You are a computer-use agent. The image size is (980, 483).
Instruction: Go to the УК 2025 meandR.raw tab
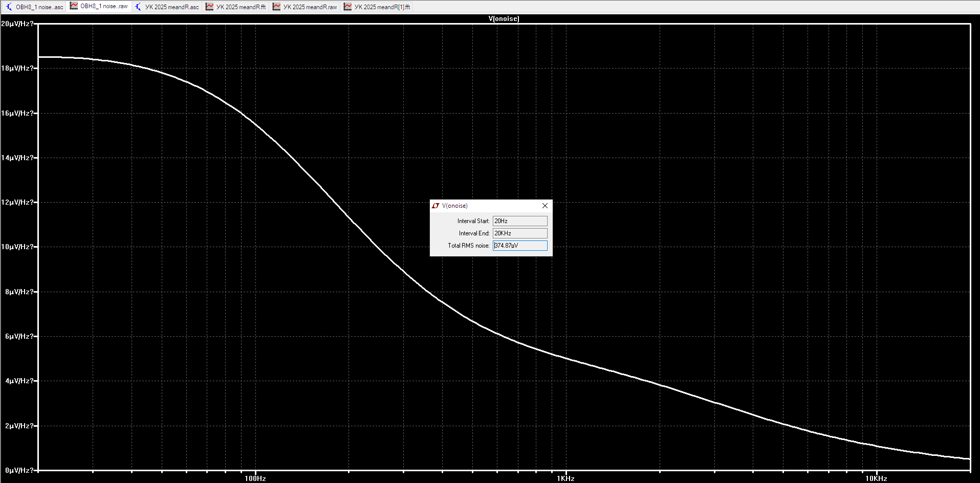[305, 7]
